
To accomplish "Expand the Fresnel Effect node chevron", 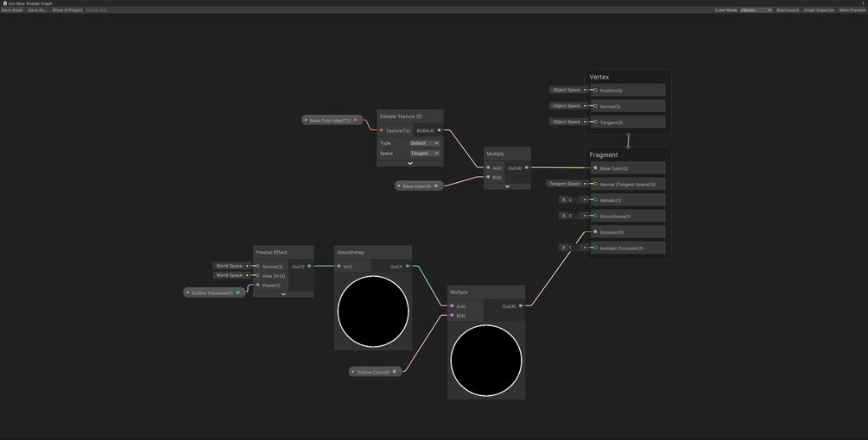I will pyautogui.click(x=283, y=294).
